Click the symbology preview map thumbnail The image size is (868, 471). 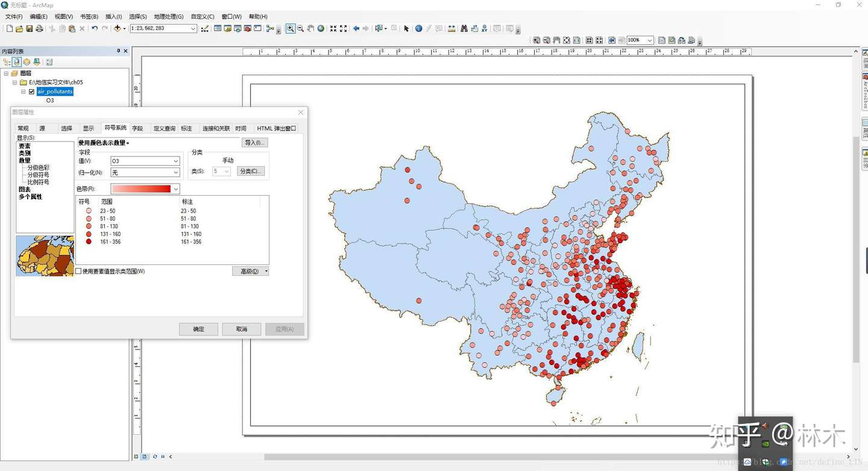click(45, 256)
